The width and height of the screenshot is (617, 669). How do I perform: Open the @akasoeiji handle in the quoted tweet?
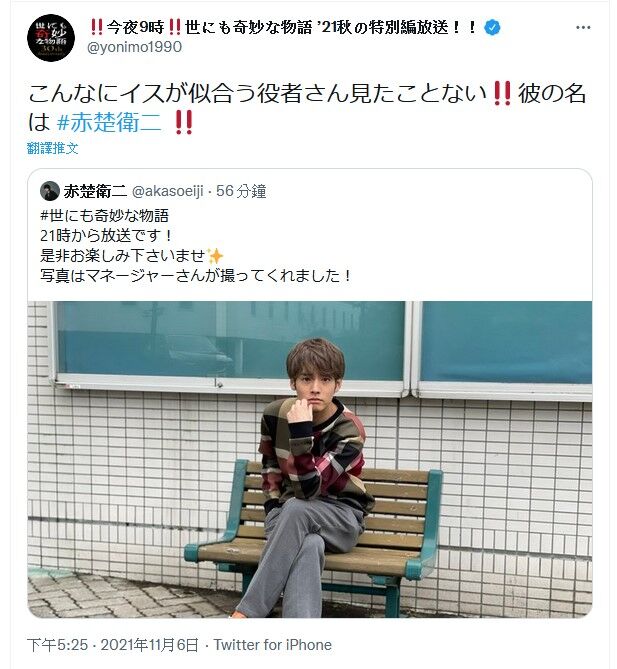(x=168, y=191)
